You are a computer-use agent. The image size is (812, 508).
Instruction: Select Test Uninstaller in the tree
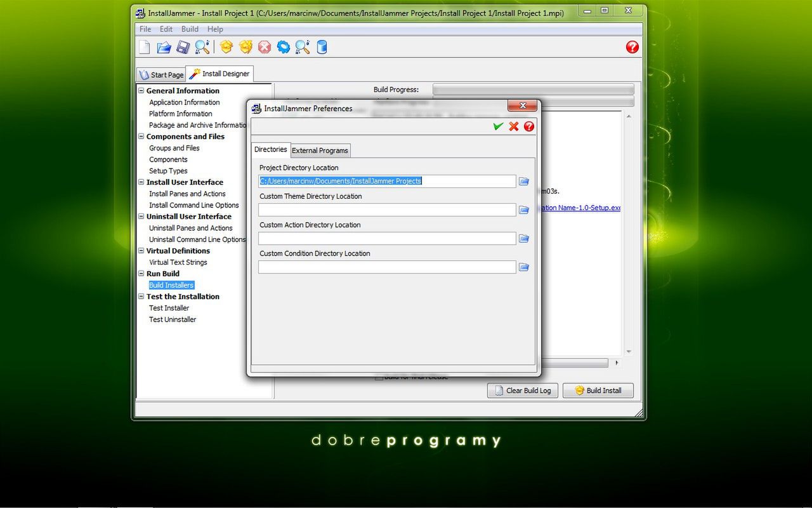(x=173, y=319)
